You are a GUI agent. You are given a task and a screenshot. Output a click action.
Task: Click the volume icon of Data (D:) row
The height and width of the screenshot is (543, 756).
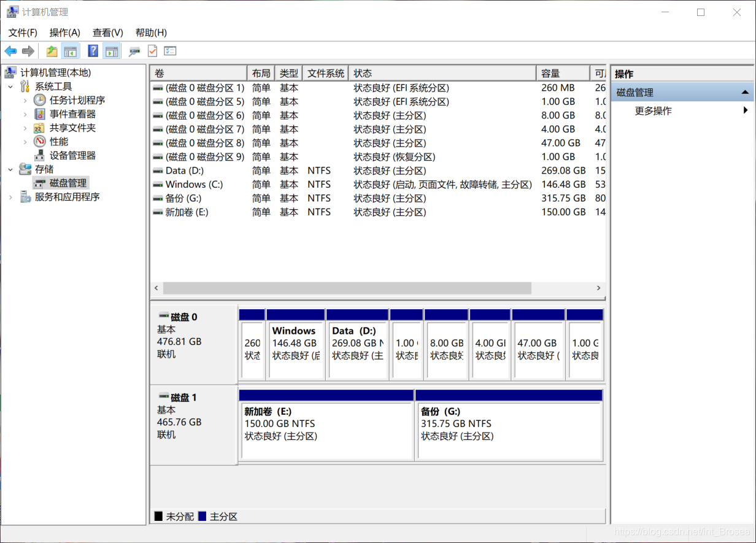158,171
